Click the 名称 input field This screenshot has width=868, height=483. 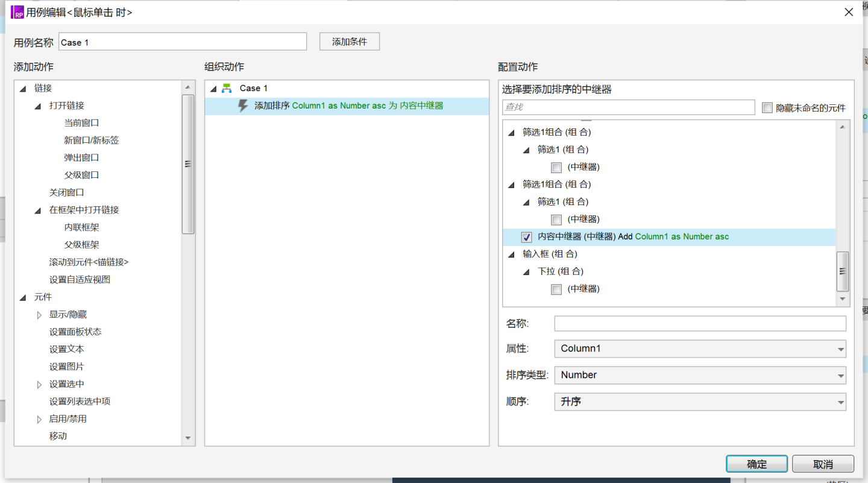[x=700, y=323]
